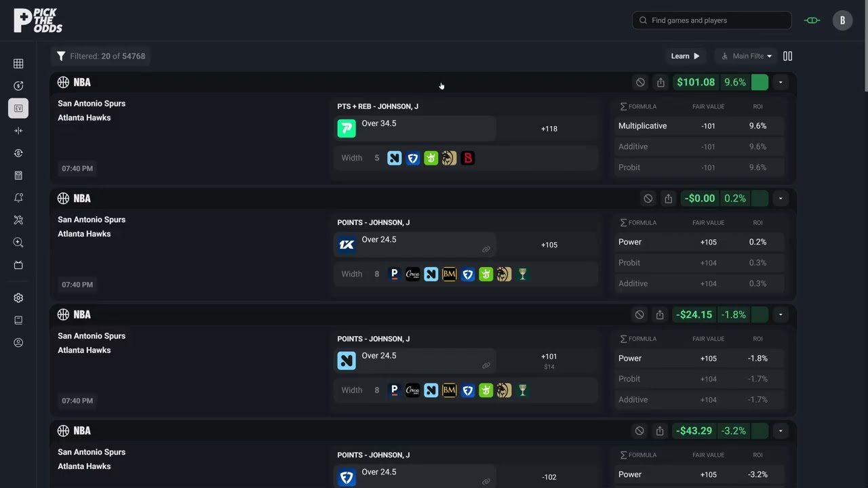Click the -102 odds value

(549, 477)
